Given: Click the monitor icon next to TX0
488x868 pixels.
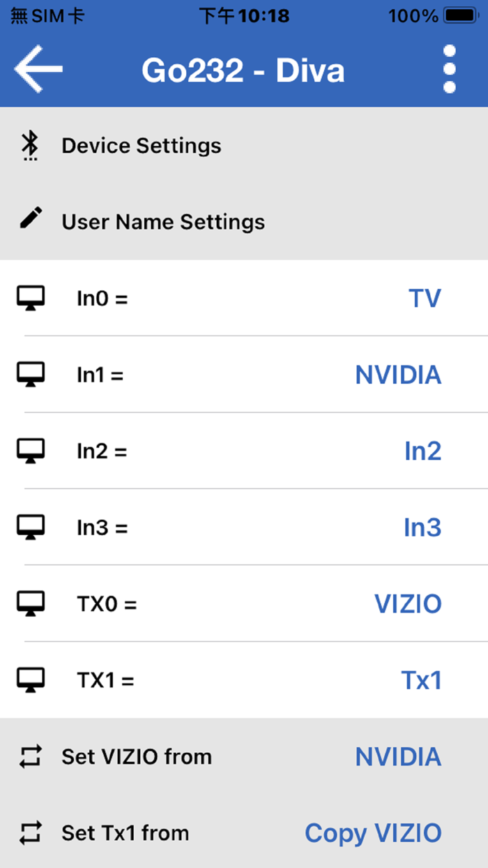Looking at the screenshot, I should pyautogui.click(x=31, y=604).
